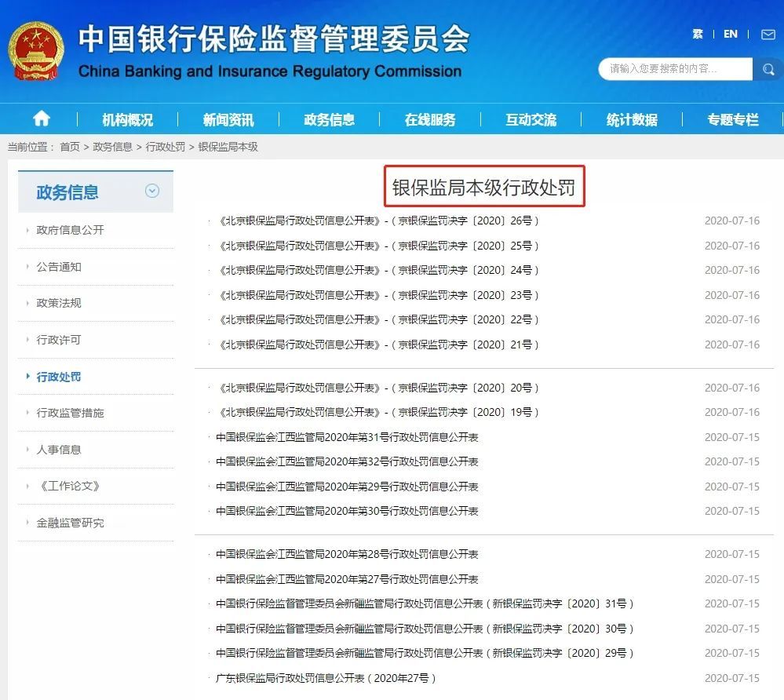Open 江西监管局2020年第27号 entry

click(347, 579)
